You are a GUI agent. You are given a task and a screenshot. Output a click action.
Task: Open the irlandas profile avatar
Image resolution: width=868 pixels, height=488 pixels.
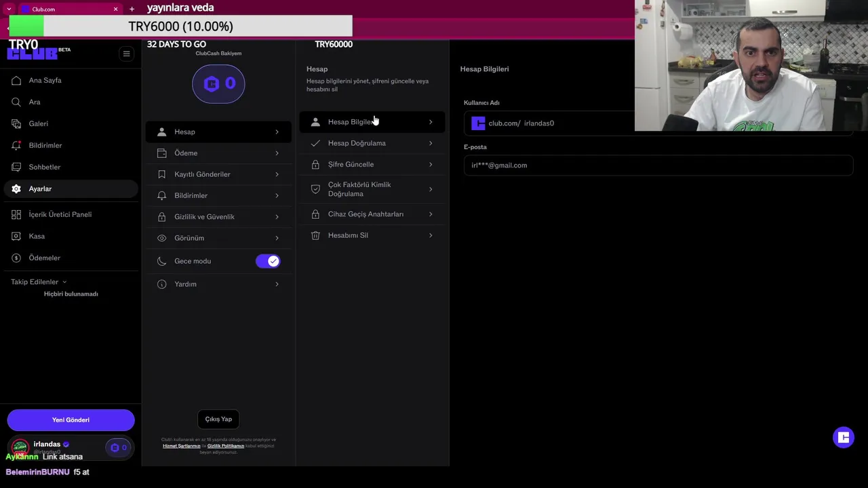point(20,447)
